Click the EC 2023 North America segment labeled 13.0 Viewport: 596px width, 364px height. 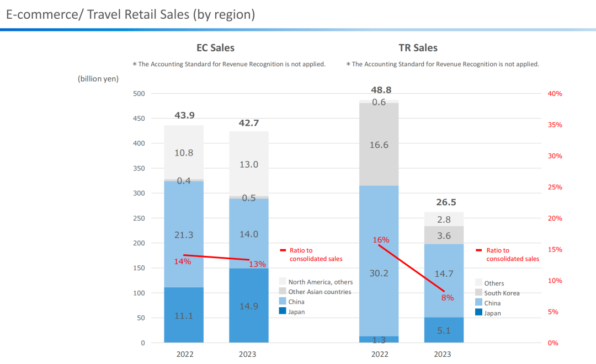click(x=249, y=164)
